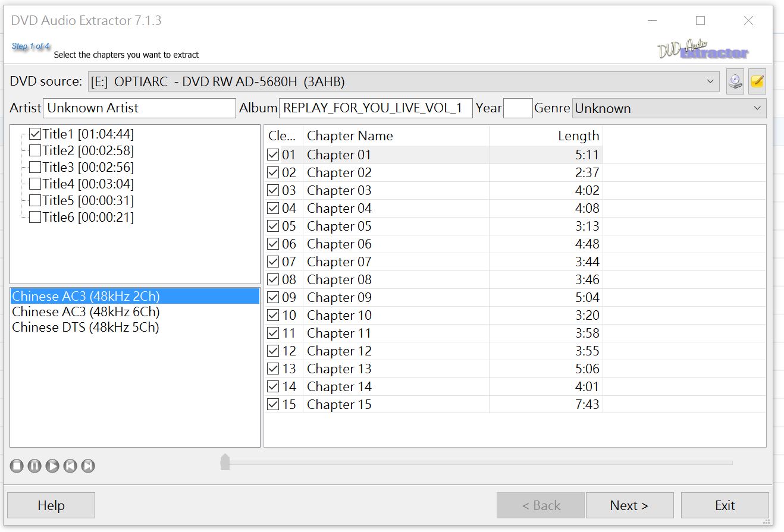The height and width of the screenshot is (532, 784).
Task: Choose the Chinese AC3 (48kHz 6Ch) stream
Action: (x=86, y=312)
